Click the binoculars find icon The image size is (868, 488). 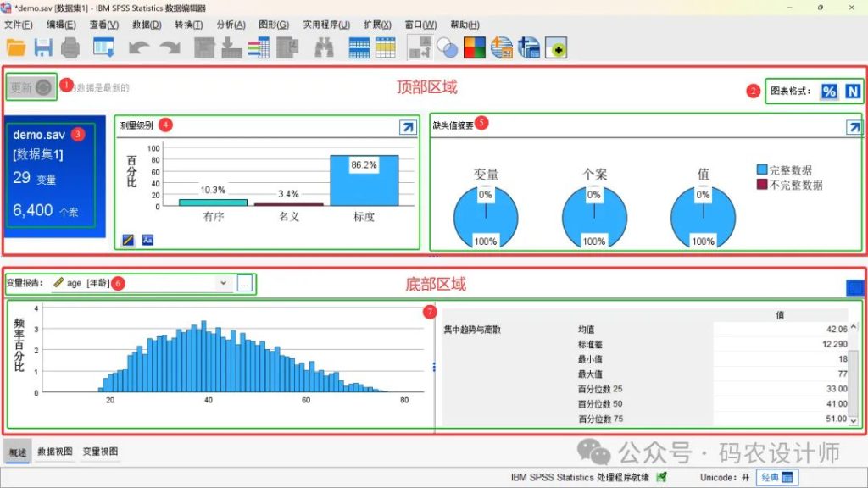(x=324, y=48)
